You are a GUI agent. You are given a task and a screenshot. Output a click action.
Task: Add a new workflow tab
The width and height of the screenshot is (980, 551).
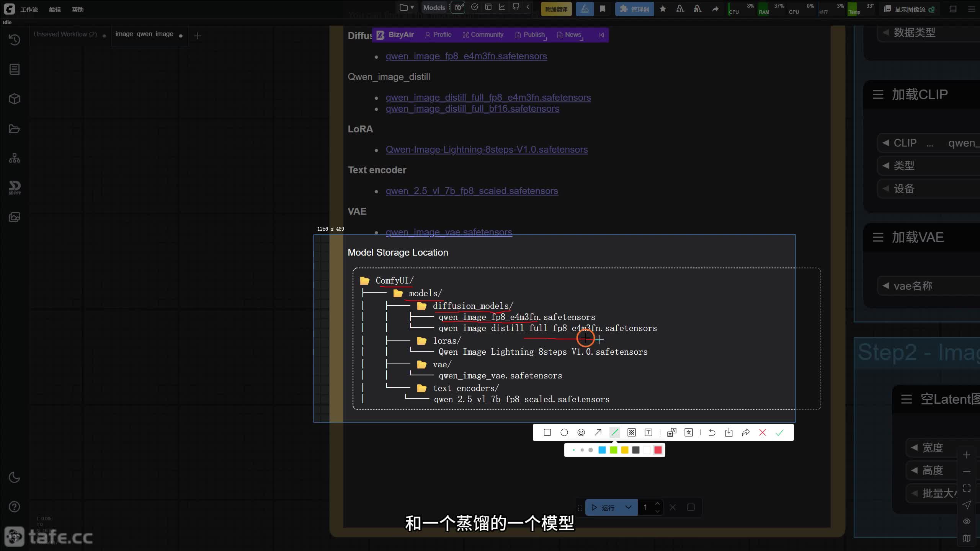[x=198, y=36]
